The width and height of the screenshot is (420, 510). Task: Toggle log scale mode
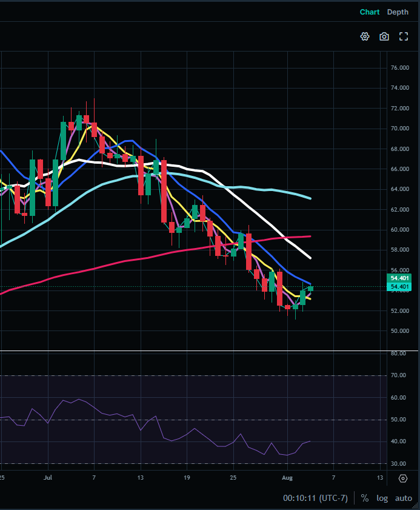[382, 498]
